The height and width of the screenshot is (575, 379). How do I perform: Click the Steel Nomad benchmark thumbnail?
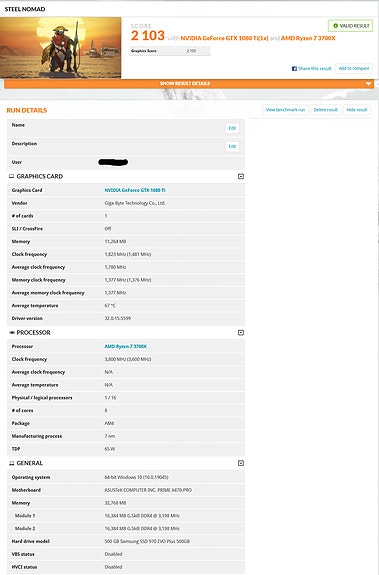click(x=60, y=48)
